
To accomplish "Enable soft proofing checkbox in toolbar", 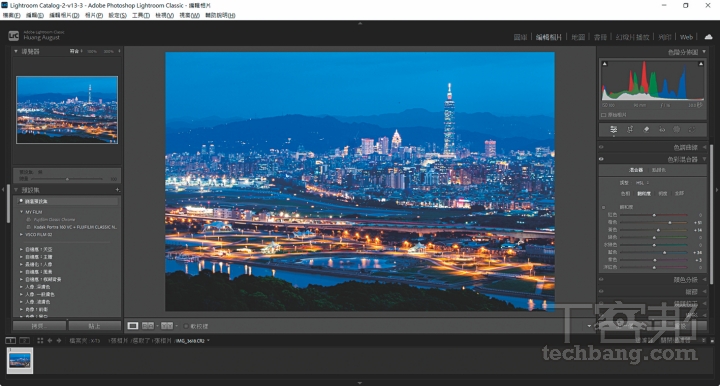I will coord(186,326).
